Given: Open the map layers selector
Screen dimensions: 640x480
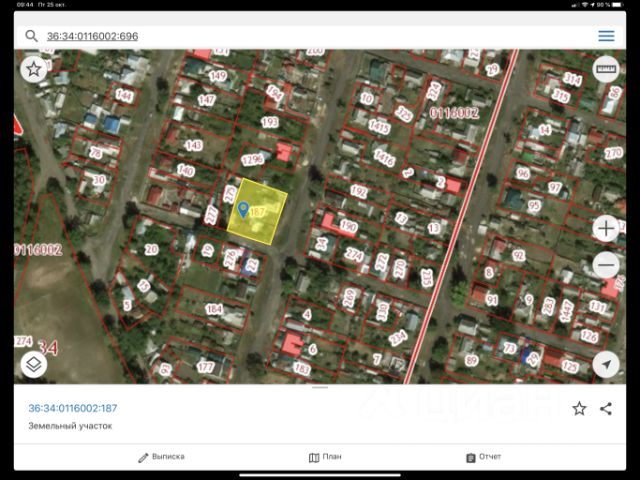Looking at the screenshot, I should click(x=34, y=364).
